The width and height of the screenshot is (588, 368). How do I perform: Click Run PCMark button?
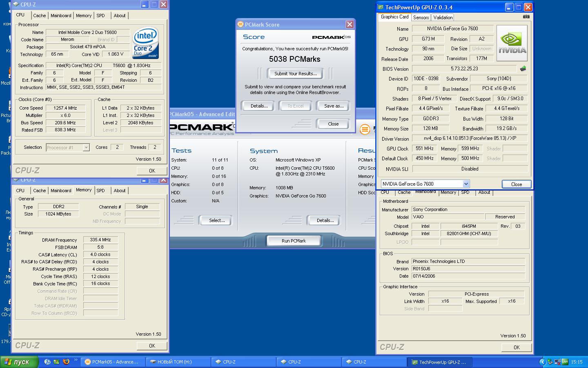click(x=294, y=241)
